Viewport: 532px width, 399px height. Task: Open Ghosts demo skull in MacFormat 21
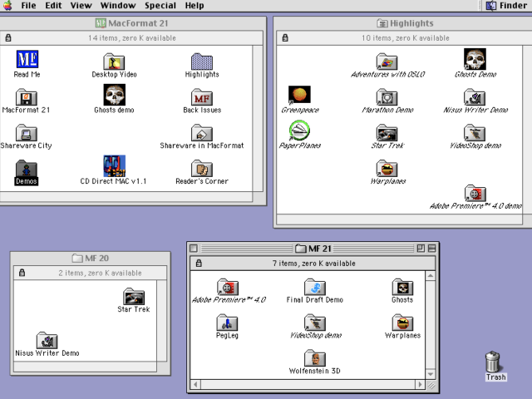point(115,95)
